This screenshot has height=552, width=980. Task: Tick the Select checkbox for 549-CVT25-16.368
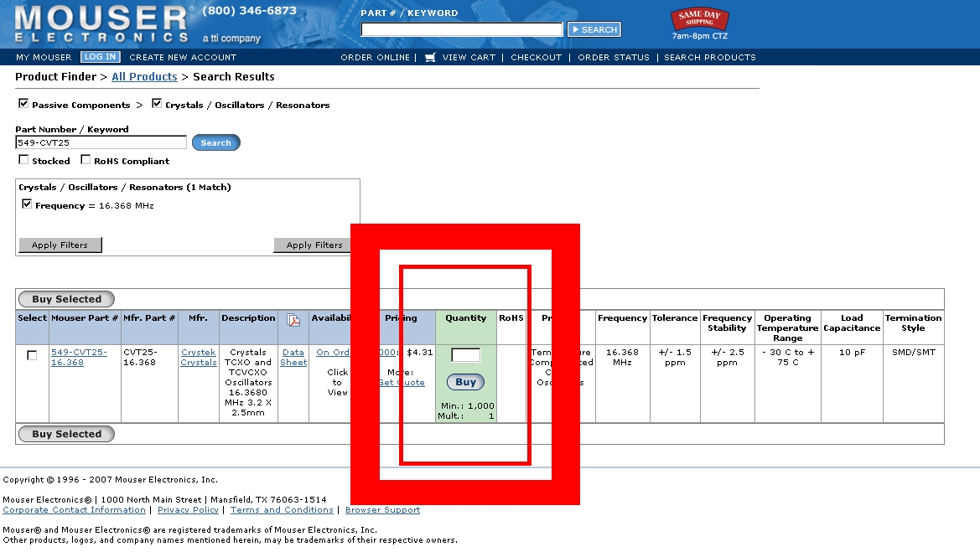(32, 355)
